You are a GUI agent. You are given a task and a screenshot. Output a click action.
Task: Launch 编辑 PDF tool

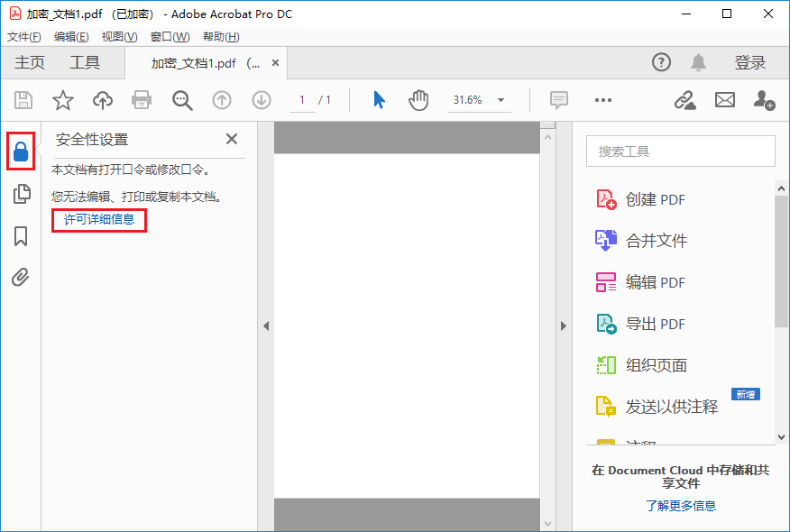[x=641, y=282]
